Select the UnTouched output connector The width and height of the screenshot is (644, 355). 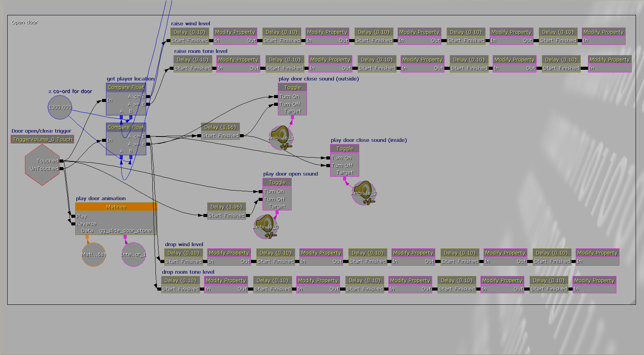click(61, 168)
